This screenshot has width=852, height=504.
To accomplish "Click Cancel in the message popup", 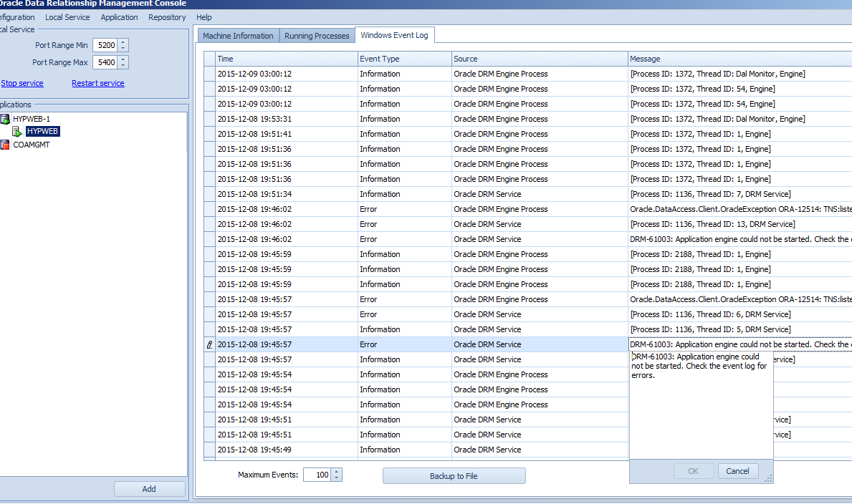I will pos(737,471).
